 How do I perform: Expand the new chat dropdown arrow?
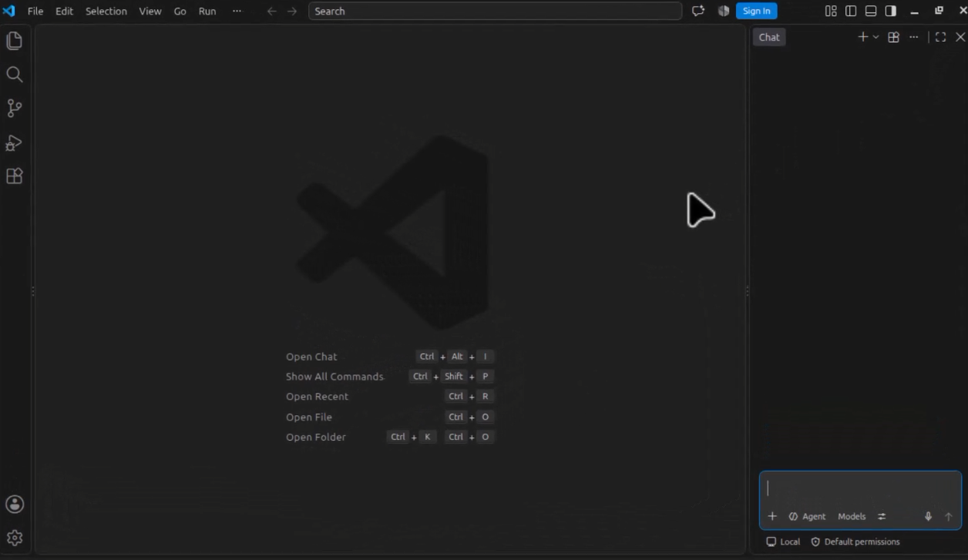[876, 37]
